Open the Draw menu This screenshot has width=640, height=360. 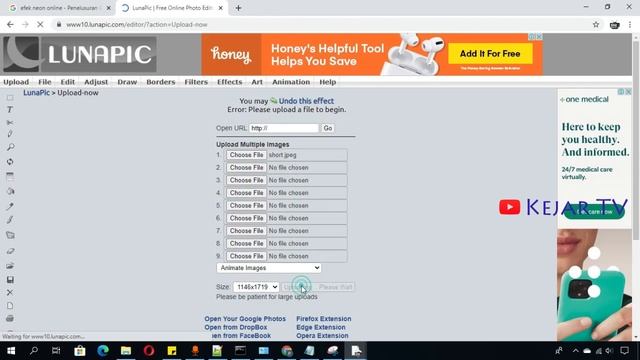pos(127,82)
